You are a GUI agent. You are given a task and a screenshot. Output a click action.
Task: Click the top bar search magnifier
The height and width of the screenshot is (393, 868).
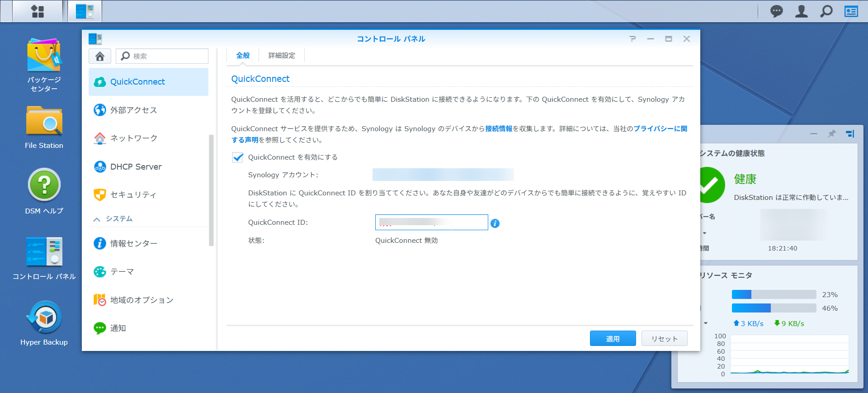826,11
